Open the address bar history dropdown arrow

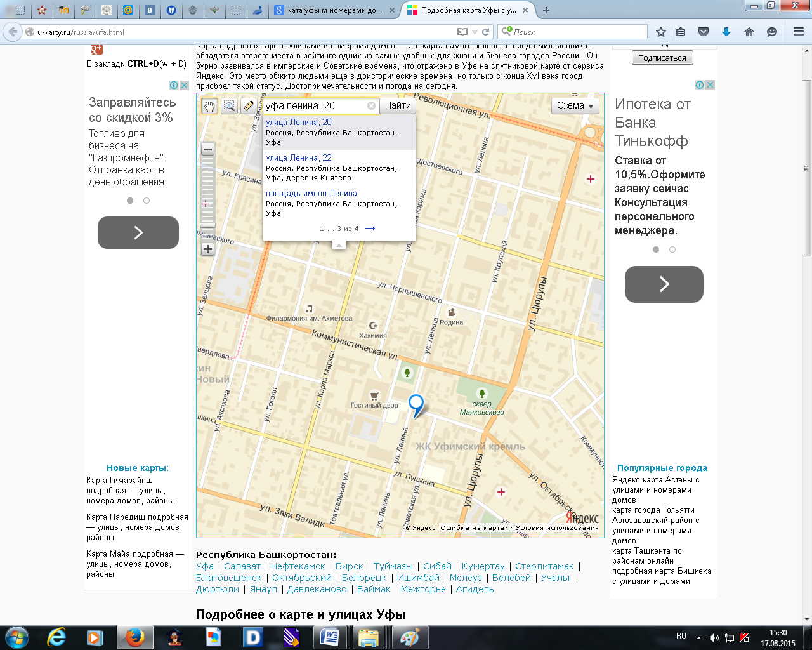pyautogui.click(x=475, y=32)
